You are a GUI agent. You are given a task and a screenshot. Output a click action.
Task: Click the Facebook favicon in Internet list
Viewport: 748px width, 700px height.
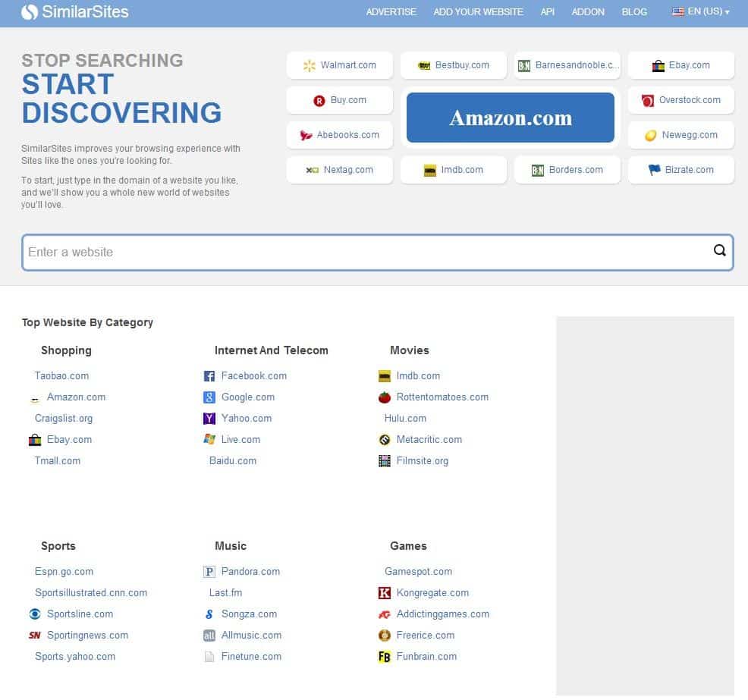tap(209, 376)
